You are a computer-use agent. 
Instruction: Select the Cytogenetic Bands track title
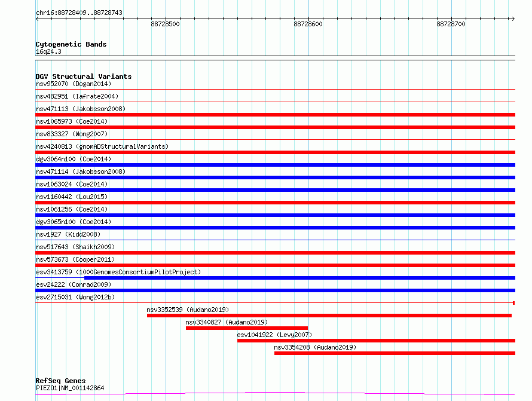pyautogui.click(x=71, y=44)
